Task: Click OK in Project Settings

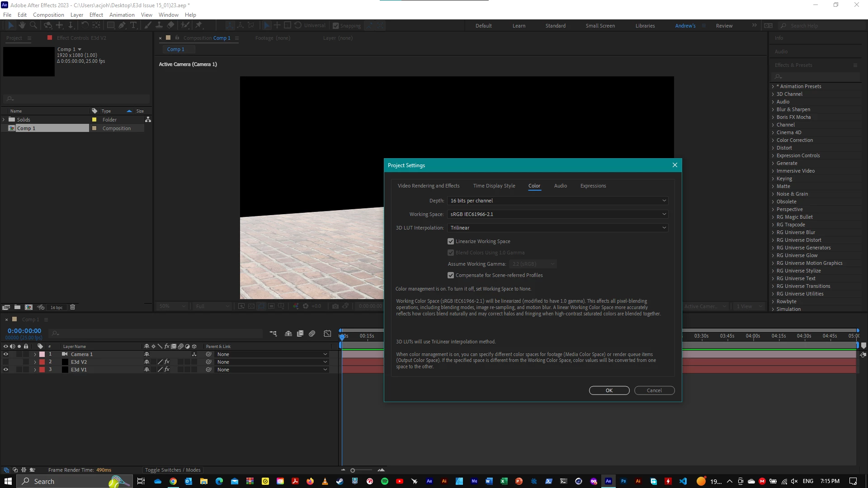Action: (x=609, y=390)
